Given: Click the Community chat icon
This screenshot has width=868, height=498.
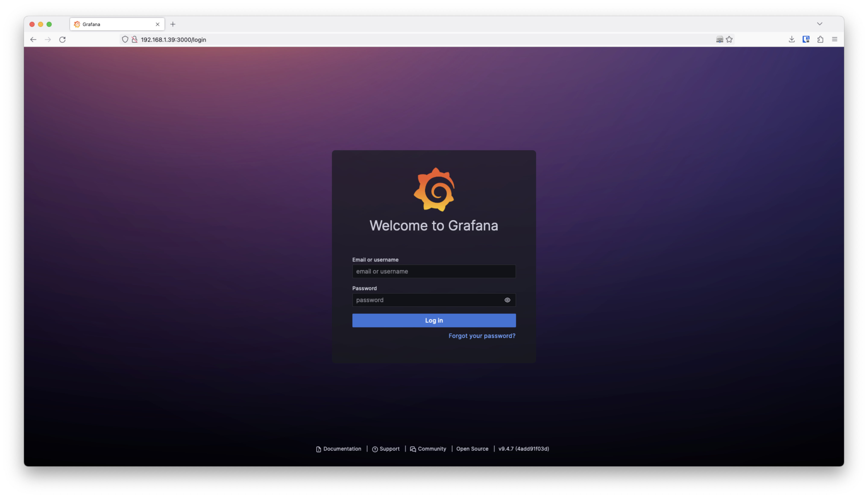Looking at the screenshot, I should point(413,449).
